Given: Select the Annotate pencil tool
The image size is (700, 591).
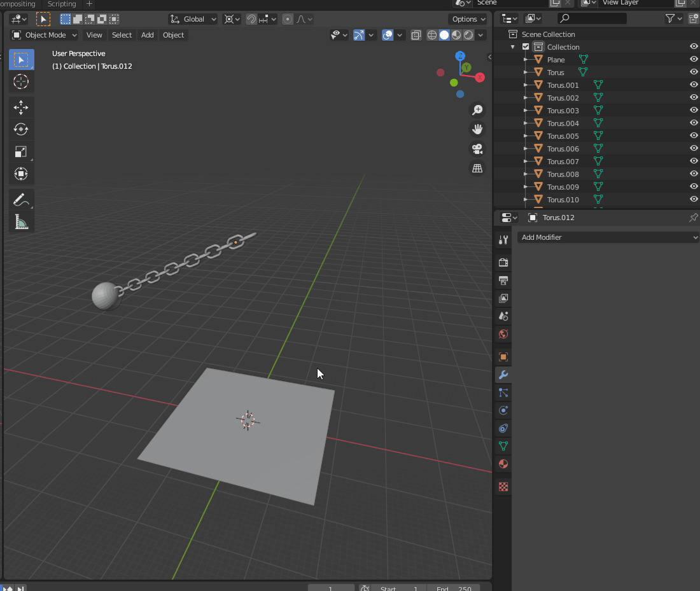Looking at the screenshot, I should click(x=21, y=200).
